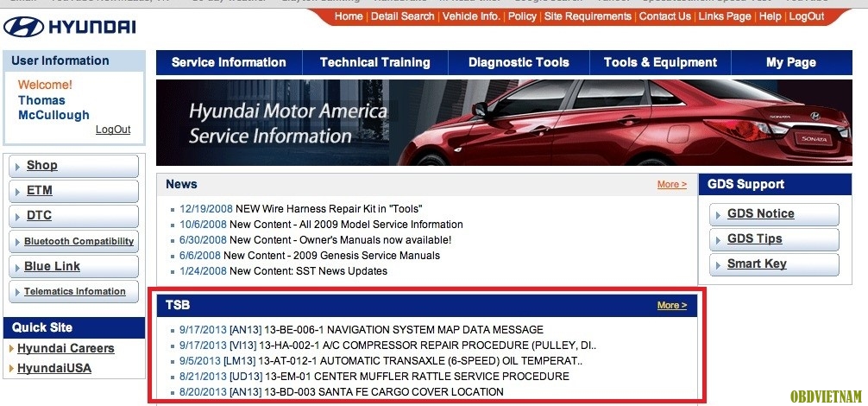
Task: Click the Quick Site heading
Action: tap(42, 327)
